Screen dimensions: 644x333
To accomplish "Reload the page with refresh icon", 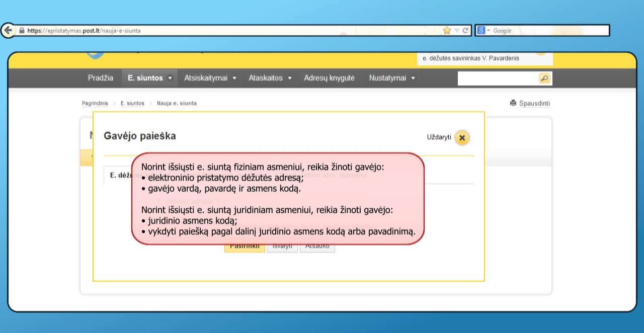I will point(466,30).
